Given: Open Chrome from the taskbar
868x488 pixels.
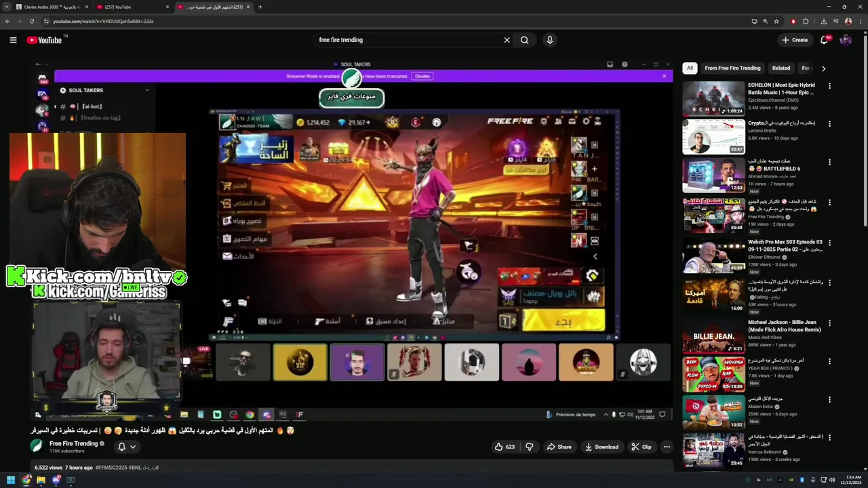Looking at the screenshot, I should [x=26, y=480].
